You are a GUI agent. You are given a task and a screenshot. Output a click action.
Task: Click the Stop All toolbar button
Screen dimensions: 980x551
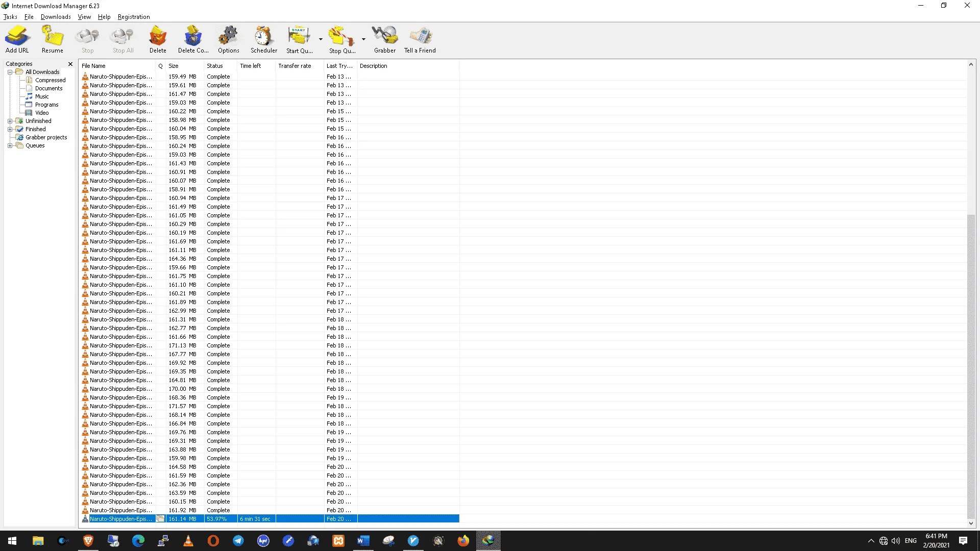pyautogui.click(x=123, y=39)
